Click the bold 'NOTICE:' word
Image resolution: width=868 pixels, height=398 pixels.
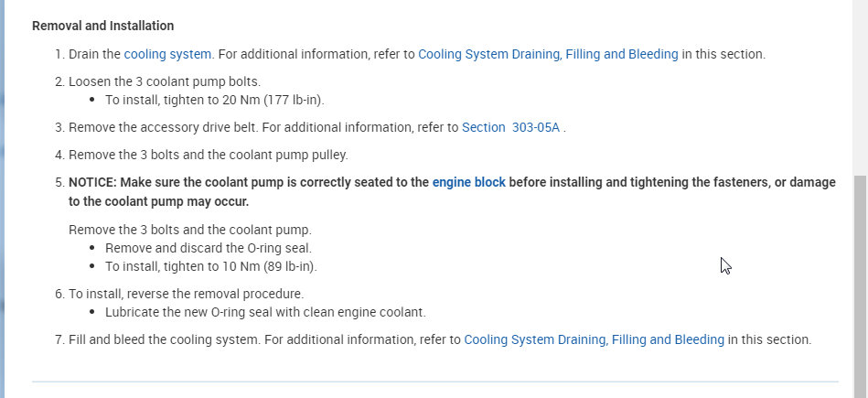click(92, 182)
